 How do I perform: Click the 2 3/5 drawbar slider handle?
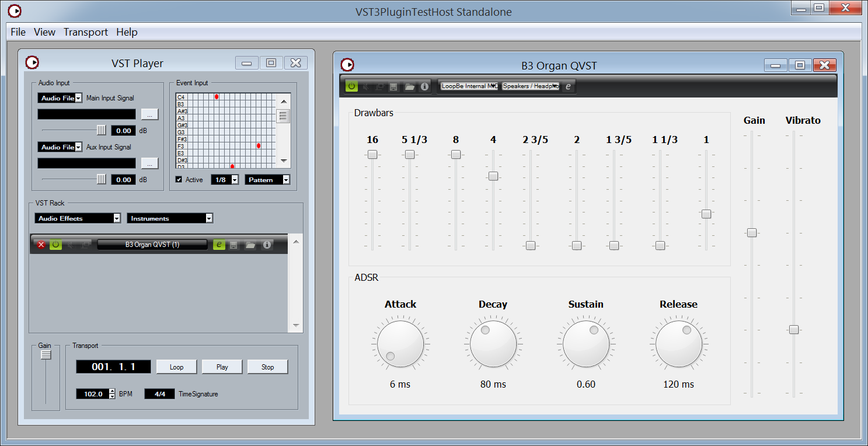coord(531,246)
